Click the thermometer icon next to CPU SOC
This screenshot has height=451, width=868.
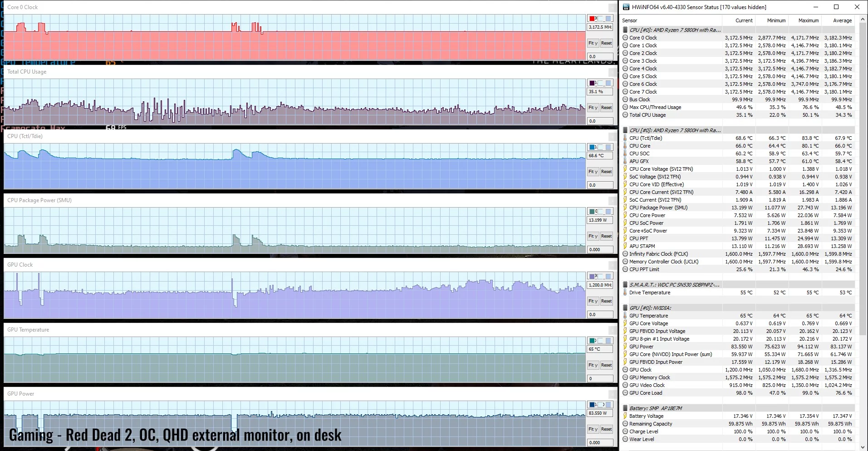(625, 154)
